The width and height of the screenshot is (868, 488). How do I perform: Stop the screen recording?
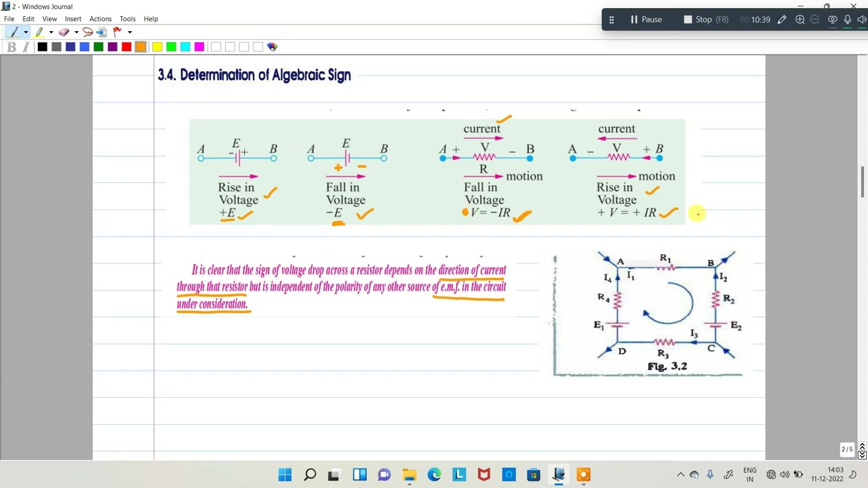pyautogui.click(x=706, y=20)
